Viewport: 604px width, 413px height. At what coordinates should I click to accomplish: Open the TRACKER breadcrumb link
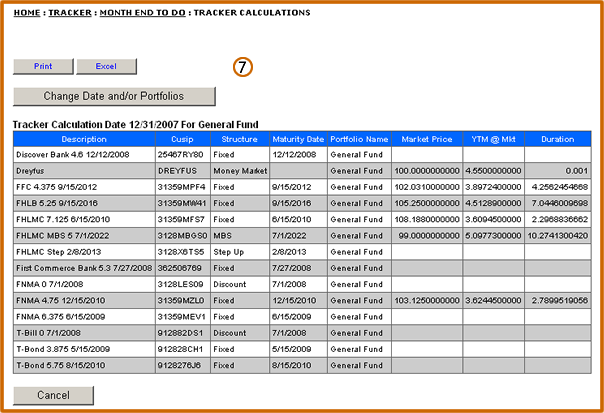[70, 13]
